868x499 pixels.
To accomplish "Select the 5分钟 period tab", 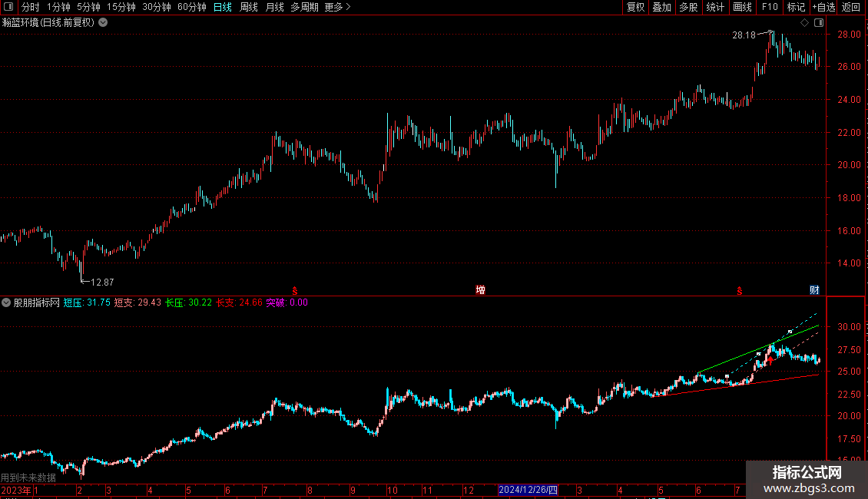I will pos(88,7).
